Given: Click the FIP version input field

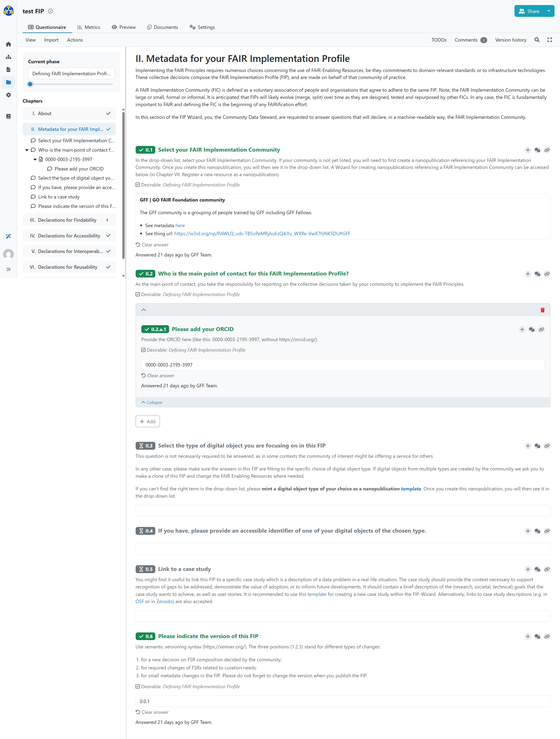Looking at the screenshot, I should (x=343, y=701).
